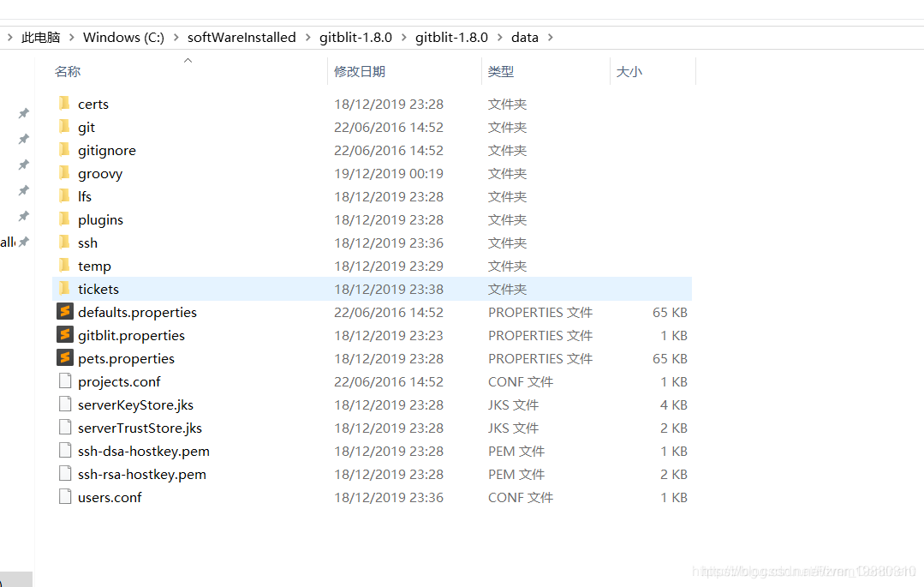The height and width of the screenshot is (587, 924).
Task: Select serverKeyStore.jks file name
Action: point(135,405)
